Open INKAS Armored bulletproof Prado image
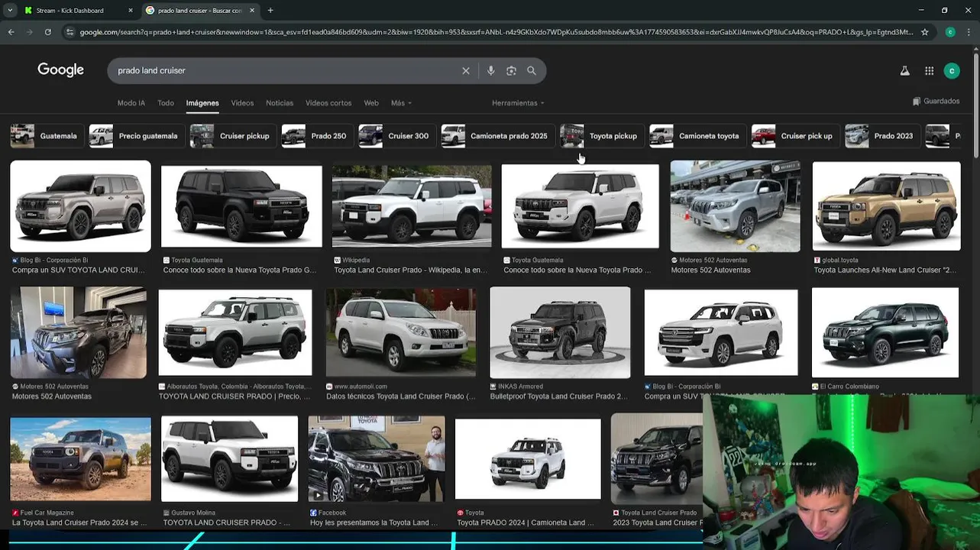980x550 pixels. pyautogui.click(x=560, y=332)
